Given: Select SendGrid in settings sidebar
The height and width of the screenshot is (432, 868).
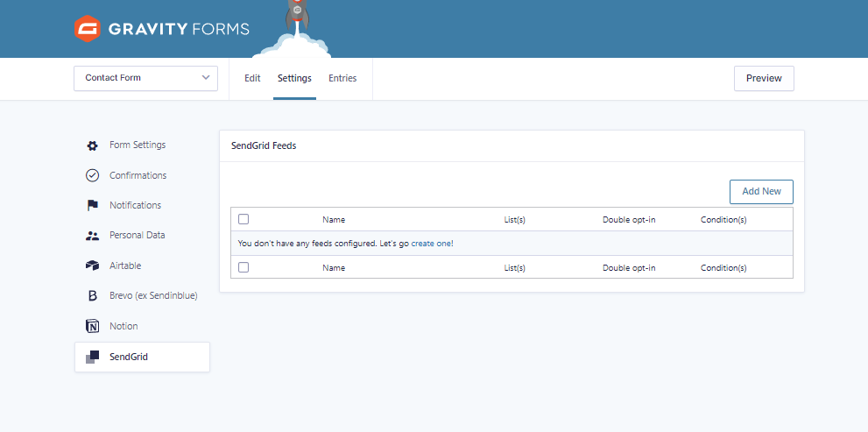Looking at the screenshot, I should click(142, 358).
